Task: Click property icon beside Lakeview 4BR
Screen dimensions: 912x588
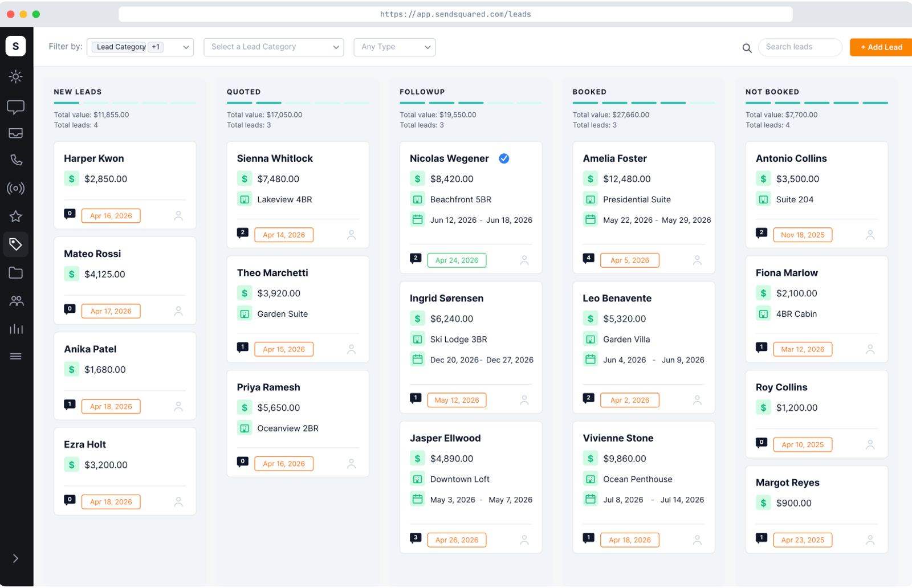Action: [245, 199]
